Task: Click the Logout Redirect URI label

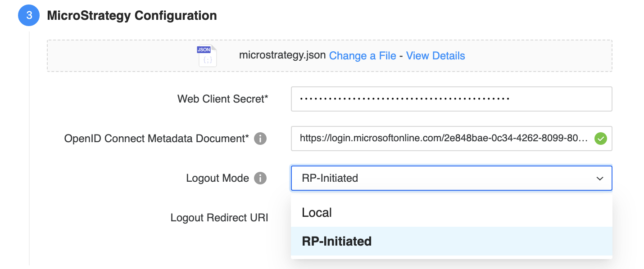Action: click(219, 218)
